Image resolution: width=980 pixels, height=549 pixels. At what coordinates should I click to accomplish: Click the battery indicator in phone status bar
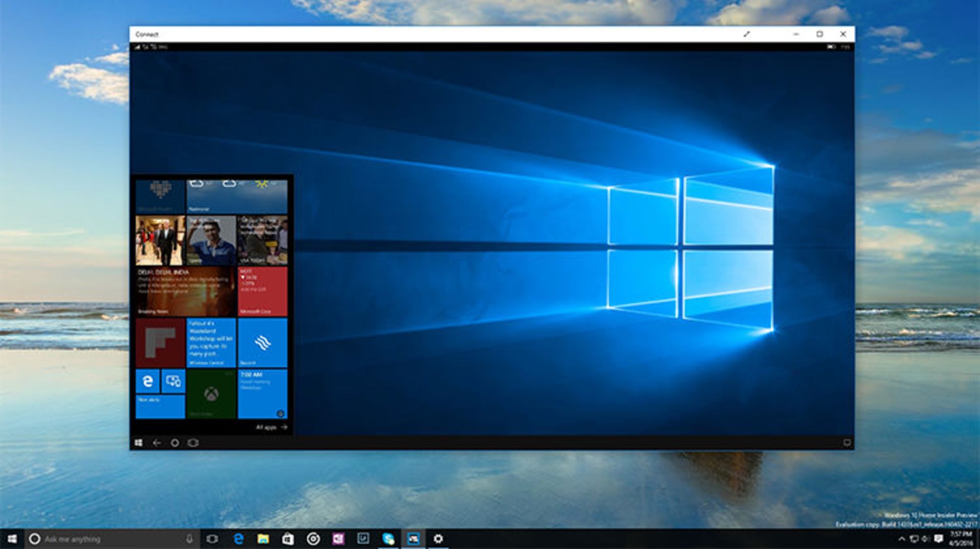pos(831,46)
